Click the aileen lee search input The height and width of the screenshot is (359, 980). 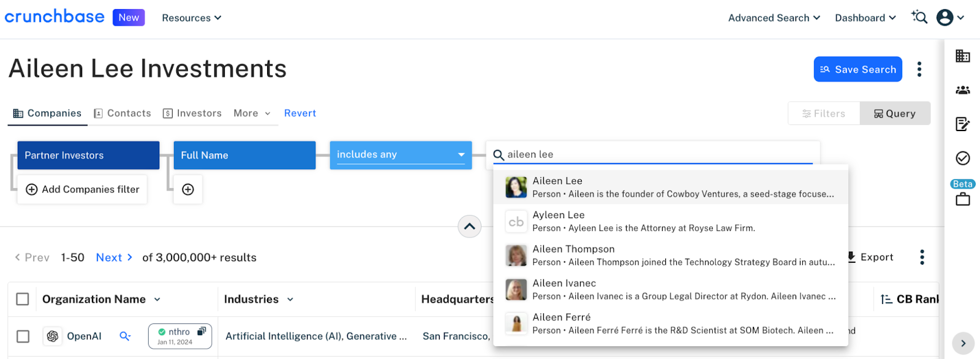[x=653, y=154]
